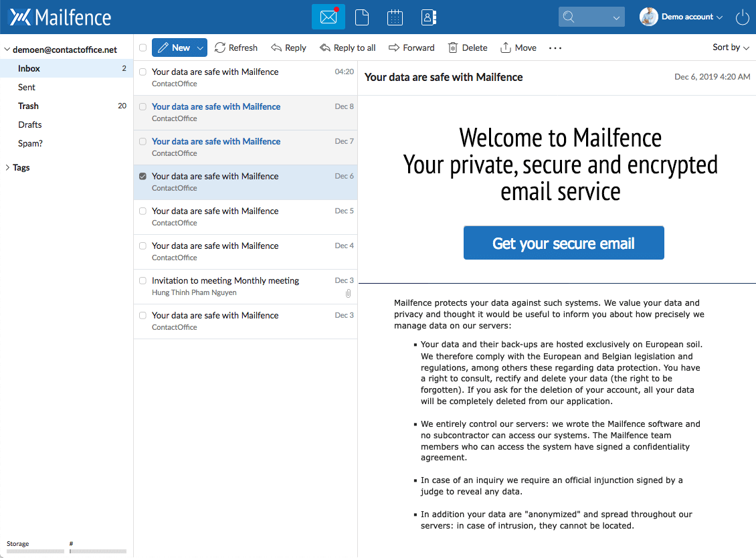
Task: Check the Storage usage bar
Action: pyautogui.click(x=35, y=551)
